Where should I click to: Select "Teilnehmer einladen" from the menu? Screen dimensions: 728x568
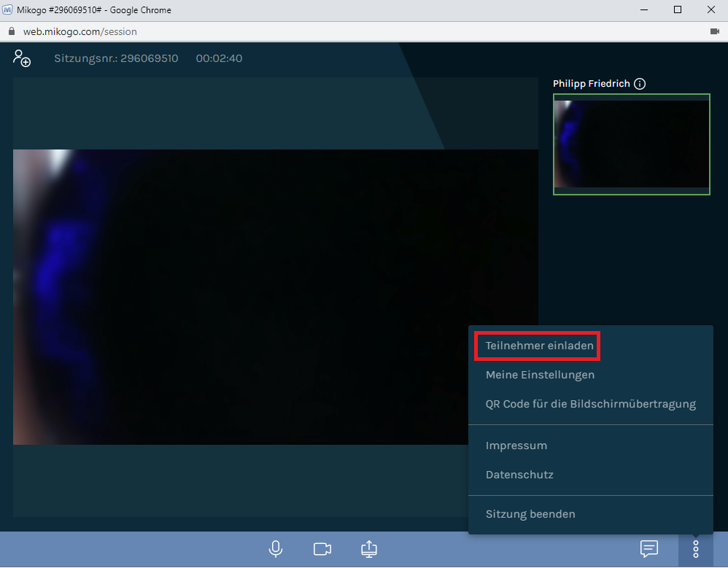(539, 346)
